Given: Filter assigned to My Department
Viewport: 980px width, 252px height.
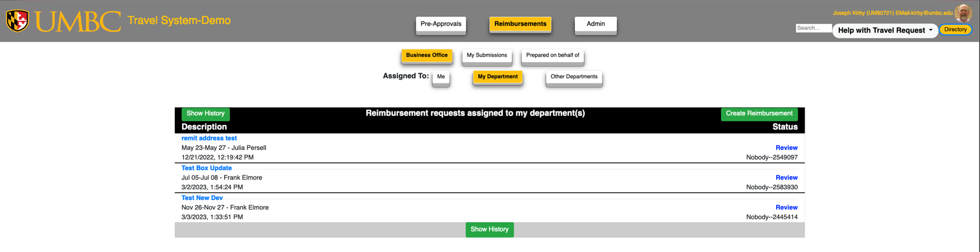Looking at the screenshot, I should tap(498, 77).
